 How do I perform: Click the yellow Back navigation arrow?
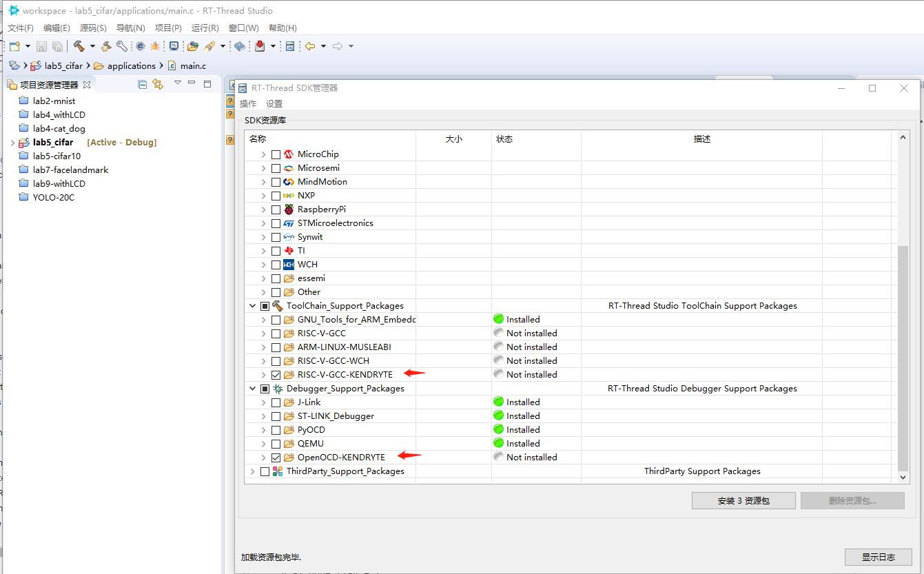tap(310, 46)
